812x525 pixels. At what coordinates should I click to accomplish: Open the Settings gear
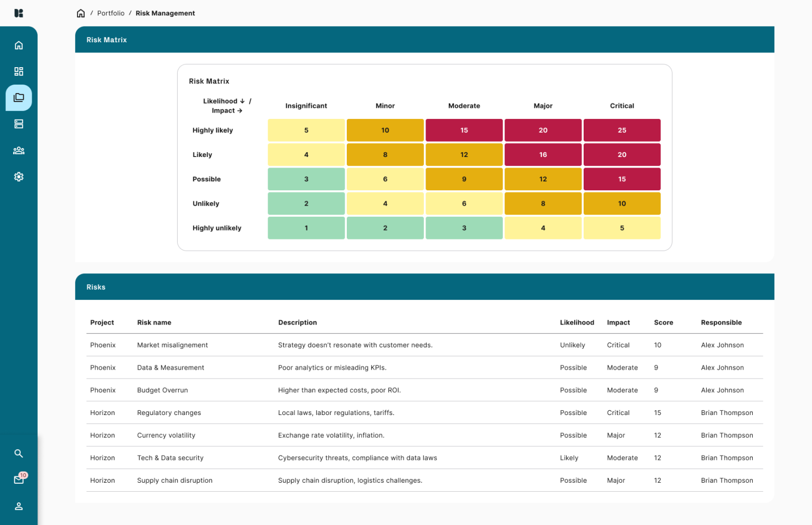point(19,177)
